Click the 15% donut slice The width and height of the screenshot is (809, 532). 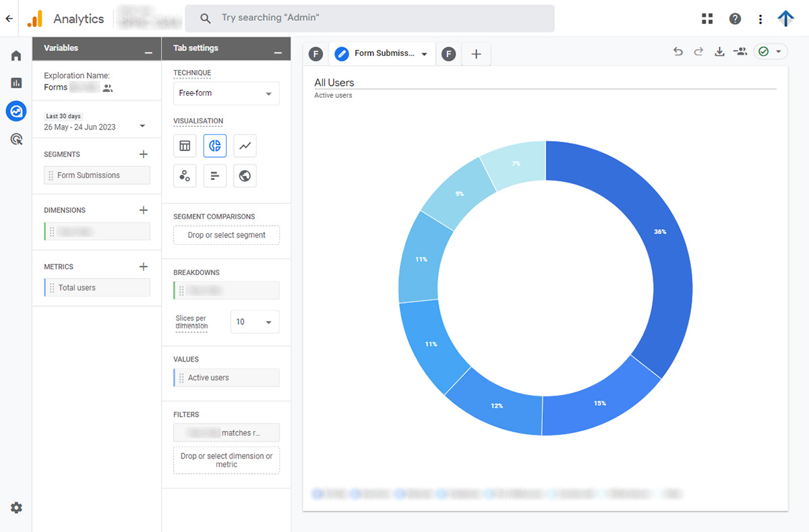(600, 403)
